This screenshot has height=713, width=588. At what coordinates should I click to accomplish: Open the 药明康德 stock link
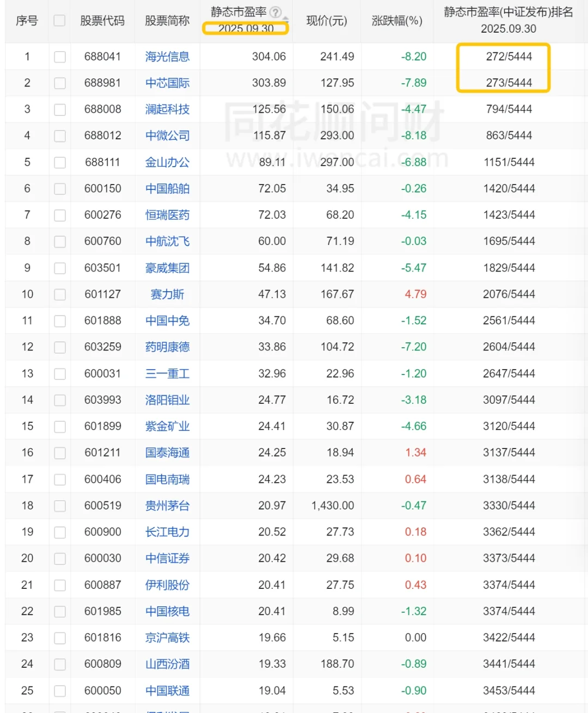coord(167,347)
